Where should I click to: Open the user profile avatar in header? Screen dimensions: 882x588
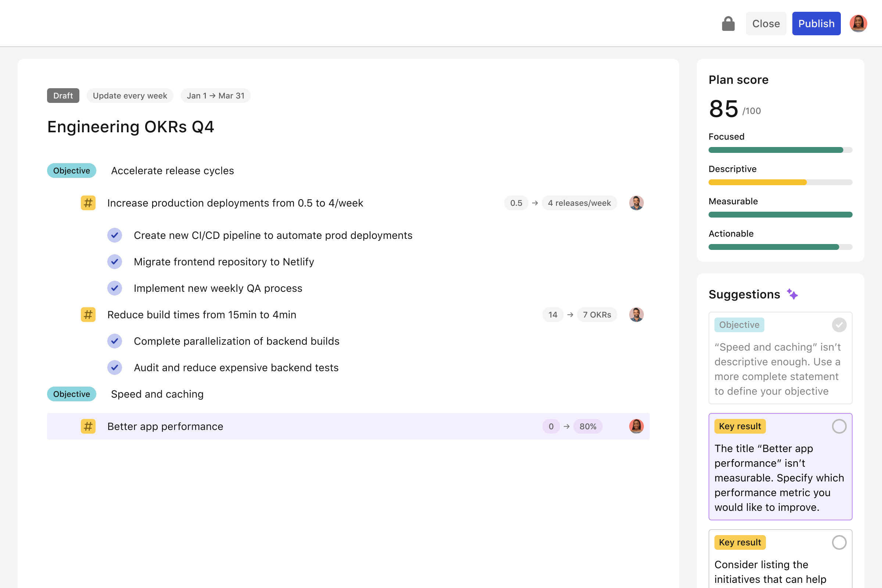tap(858, 24)
